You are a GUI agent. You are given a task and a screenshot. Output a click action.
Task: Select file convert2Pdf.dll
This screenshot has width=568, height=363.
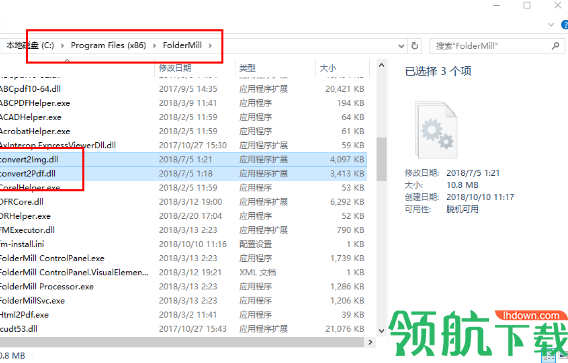click(x=28, y=174)
